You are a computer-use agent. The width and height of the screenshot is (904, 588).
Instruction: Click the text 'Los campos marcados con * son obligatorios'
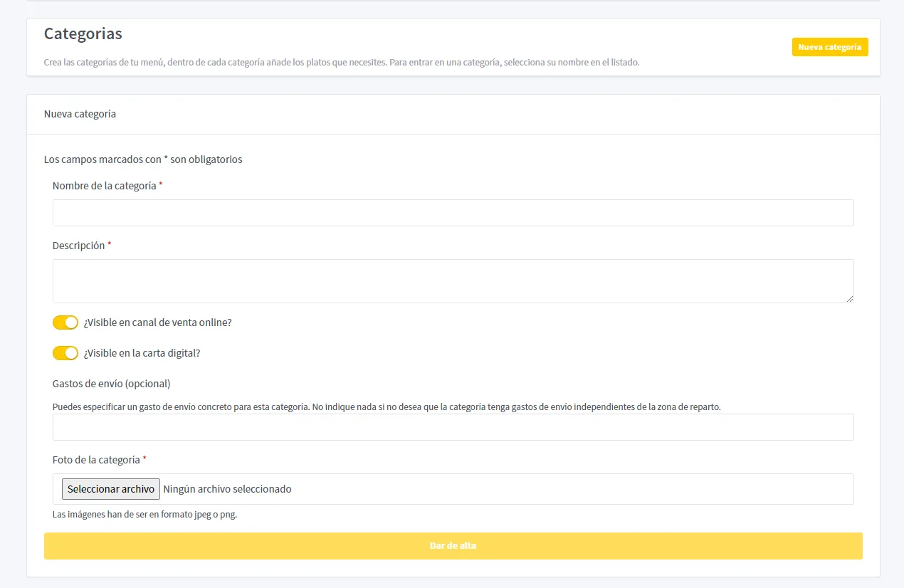click(x=143, y=159)
